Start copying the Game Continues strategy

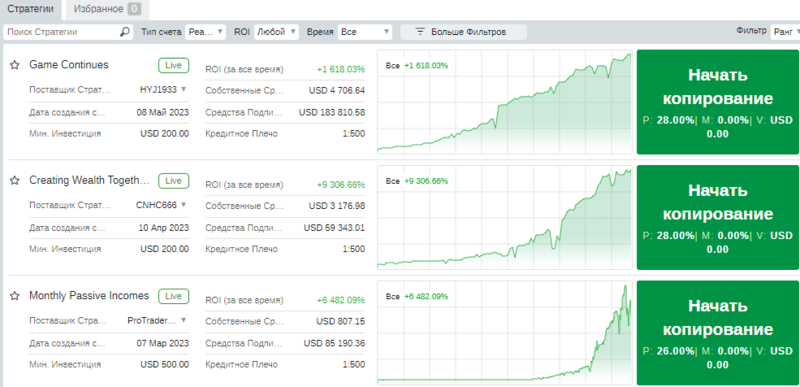click(x=717, y=102)
